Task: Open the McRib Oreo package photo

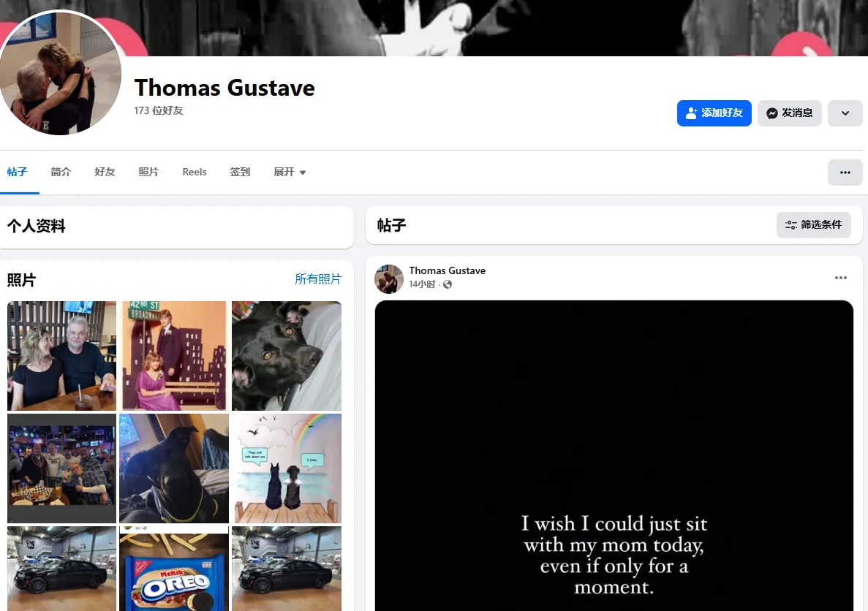Action: click(174, 569)
